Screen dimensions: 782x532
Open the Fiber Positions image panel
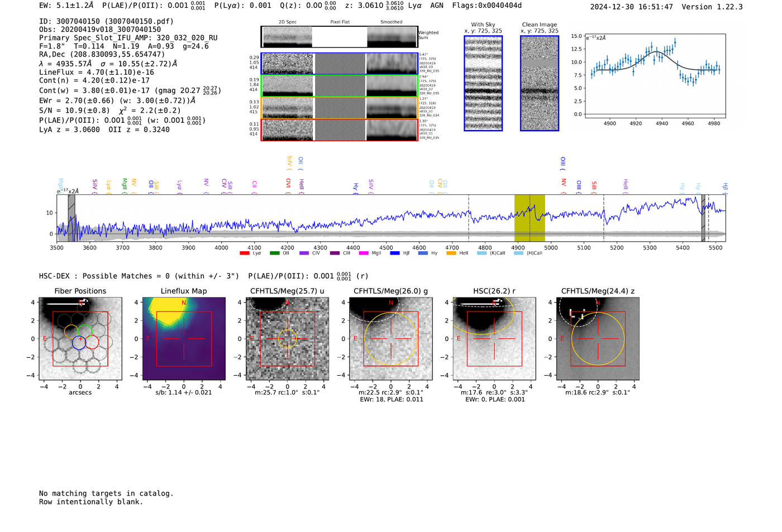pos(80,338)
